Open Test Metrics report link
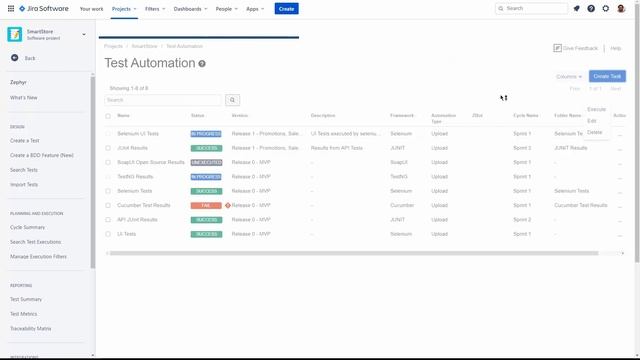 23,314
